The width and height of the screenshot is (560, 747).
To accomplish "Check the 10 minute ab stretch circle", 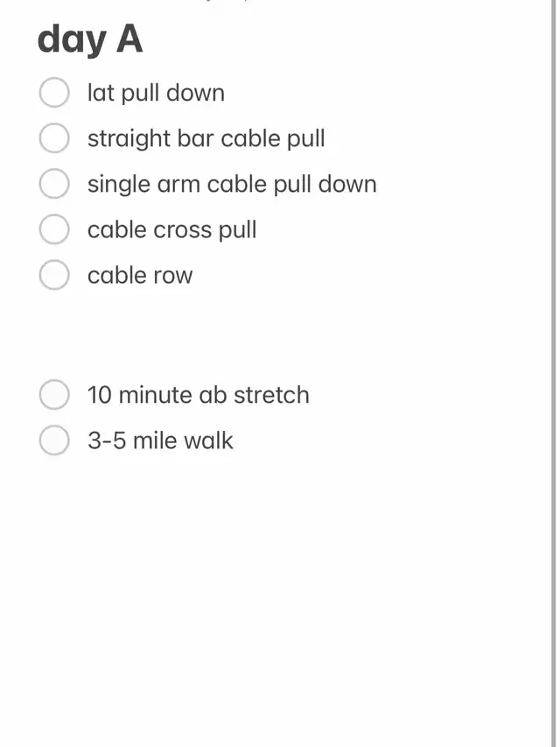I will pyautogui.click(x=54, y=395).
